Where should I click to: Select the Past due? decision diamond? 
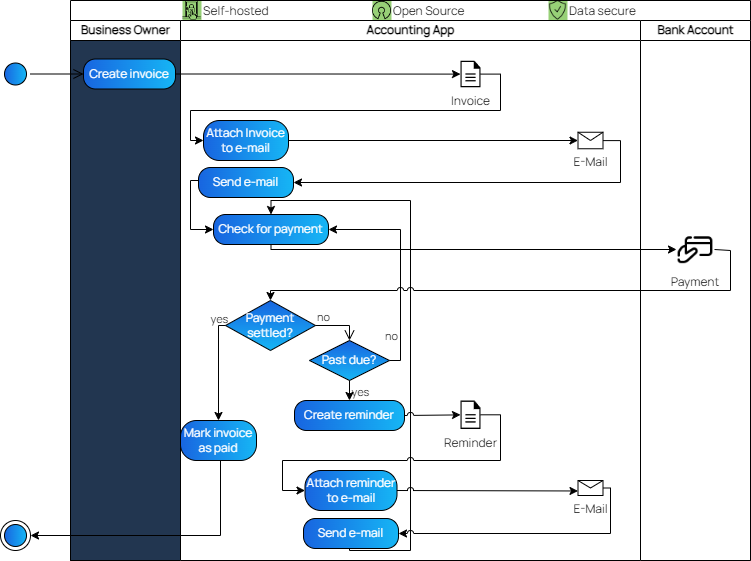click(x=349, y=360)
